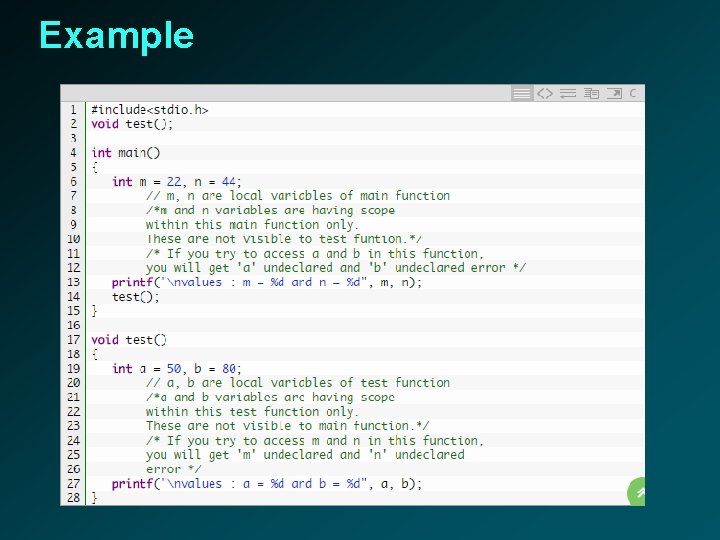The height and width of the screenshot is (540, 720).
Task: Click "you will get 'a' undeclared" line 12
Action: (x=336, y=268)
